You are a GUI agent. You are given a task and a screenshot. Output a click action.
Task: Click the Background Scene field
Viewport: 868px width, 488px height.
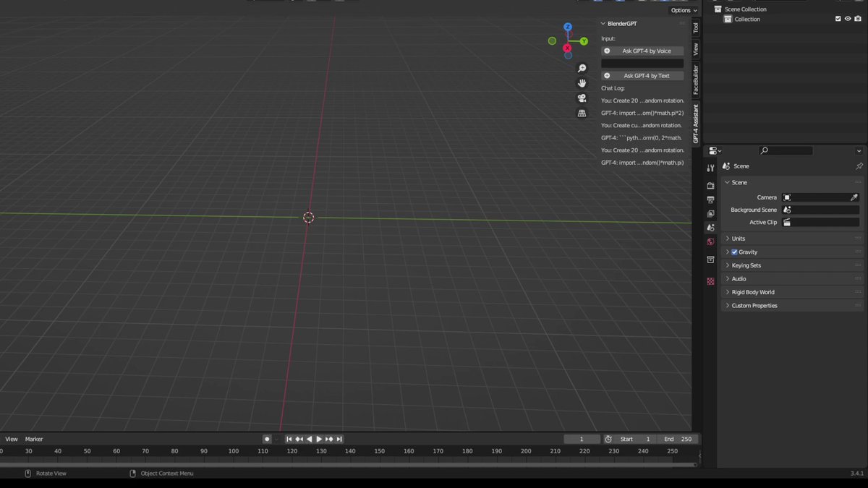821,210
